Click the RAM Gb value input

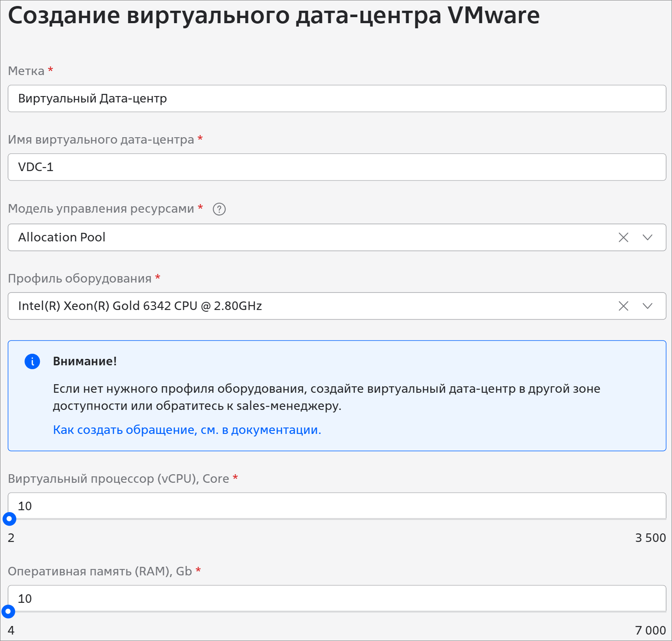(337, 599)
